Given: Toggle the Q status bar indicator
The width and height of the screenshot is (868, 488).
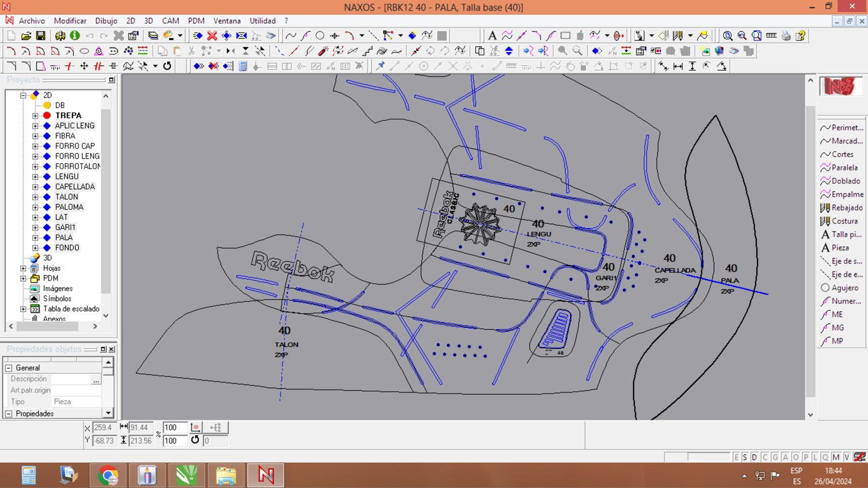Looking at the screenshot, I should [825, 457].
